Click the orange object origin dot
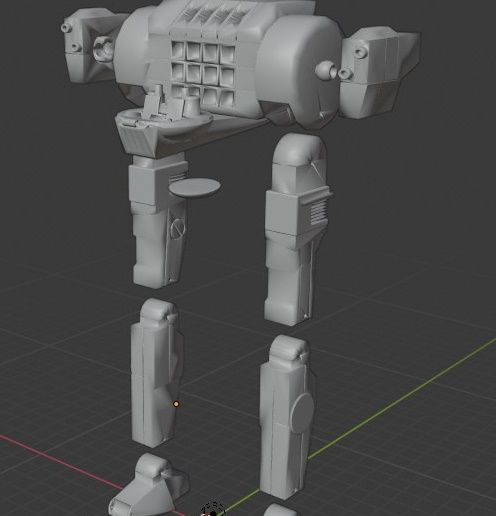 click(176, 404)
